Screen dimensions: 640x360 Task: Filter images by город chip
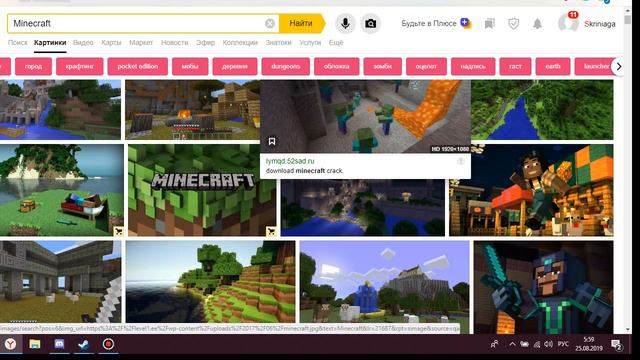33,67
